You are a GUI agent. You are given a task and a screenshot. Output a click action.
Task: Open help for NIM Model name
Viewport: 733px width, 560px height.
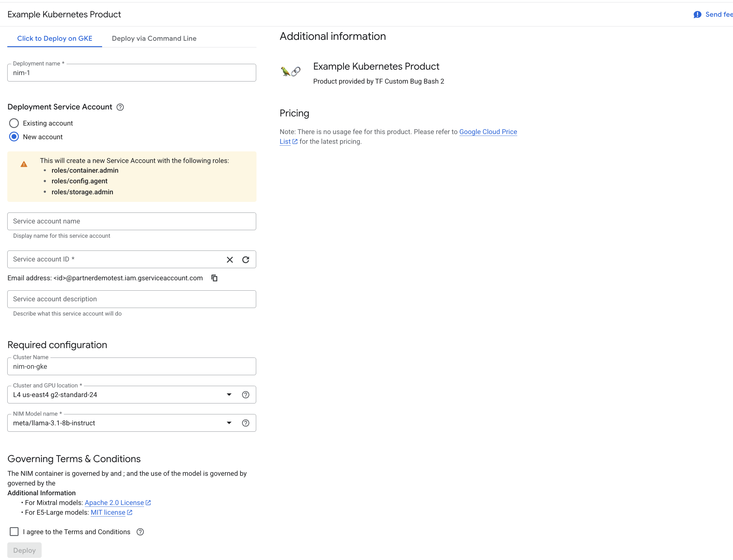click(x=246, y=423)
